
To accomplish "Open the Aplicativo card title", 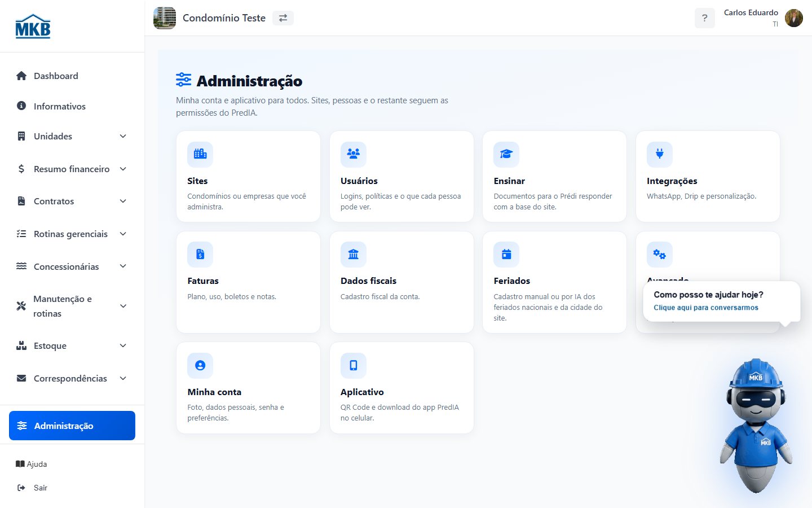I will (362, 392).
